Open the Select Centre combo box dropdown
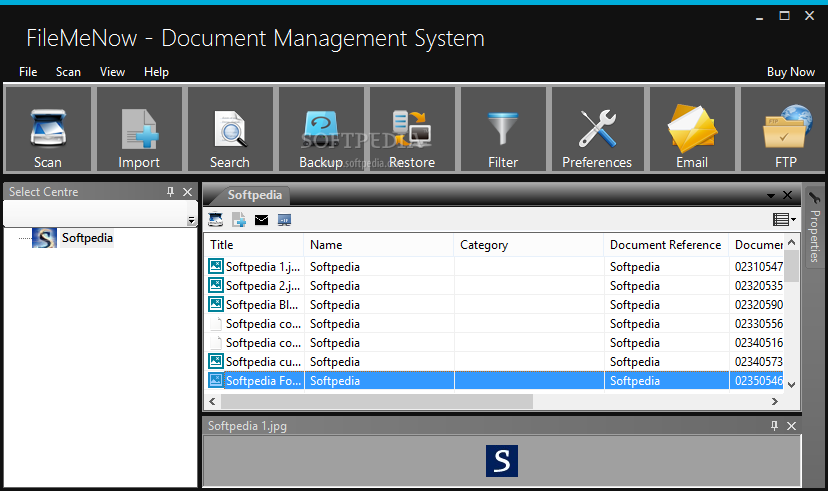Viewport: 828px width, 491px height. point(191,220)
